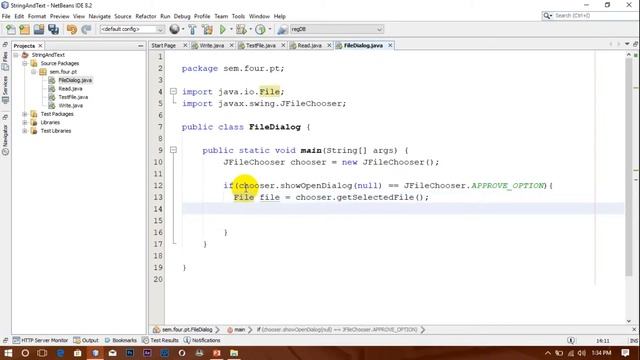Open the Action Center notification icon
This screenshot has width=640, height=360.
click(x=625, y=353)
